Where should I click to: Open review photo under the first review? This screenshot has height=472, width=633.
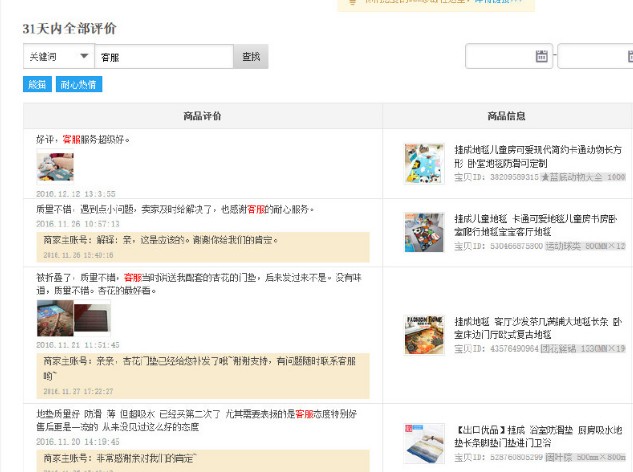pos(55,166)
